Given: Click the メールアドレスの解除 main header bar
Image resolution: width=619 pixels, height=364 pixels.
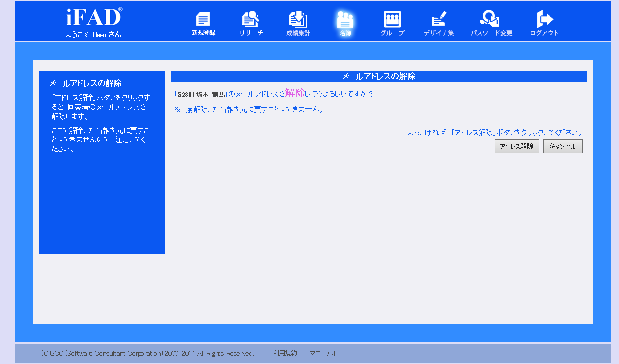Looking at the screenshot, I should click(x=379, y=76).
